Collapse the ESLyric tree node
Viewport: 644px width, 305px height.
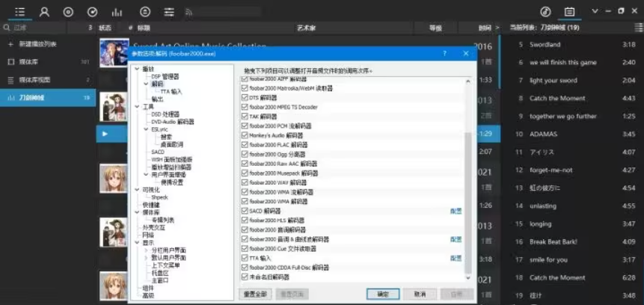click(146, 129)
